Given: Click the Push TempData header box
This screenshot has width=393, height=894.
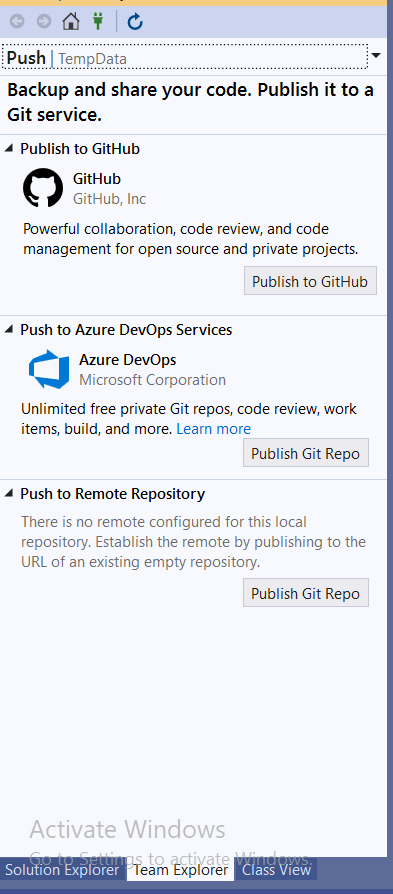Looking at the screenshot, I should 184,57.
